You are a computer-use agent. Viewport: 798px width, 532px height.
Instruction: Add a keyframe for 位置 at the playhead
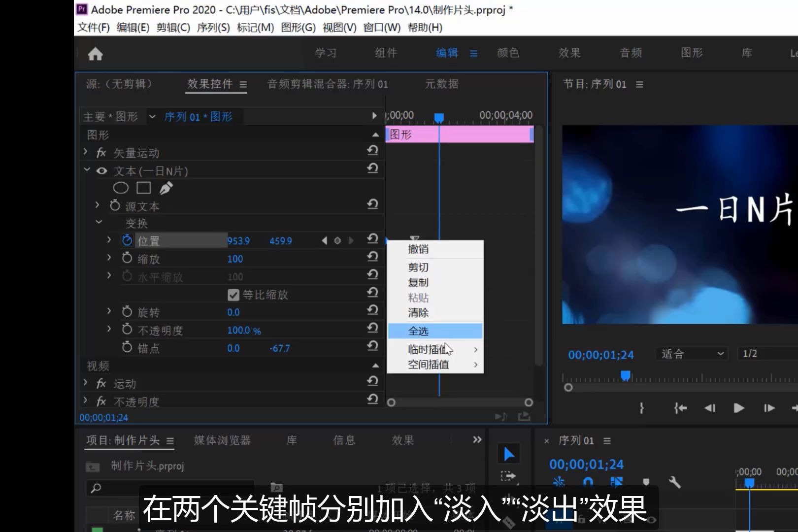337,240
